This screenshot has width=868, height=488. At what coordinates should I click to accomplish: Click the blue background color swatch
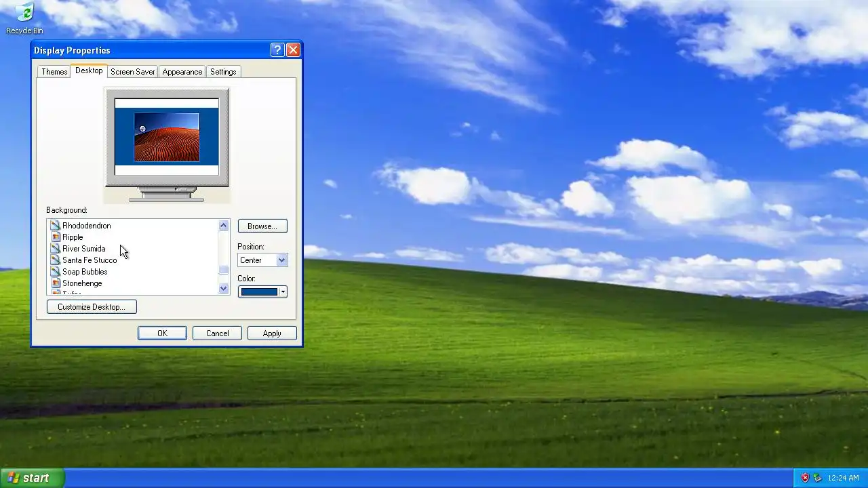click(x=259, y=292)
